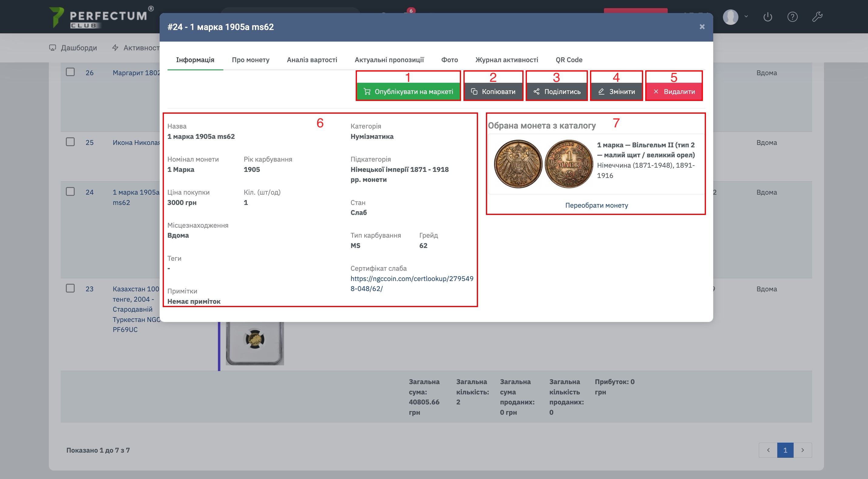
Task: Tick checkbox for row 26
Action: (70, 72)
